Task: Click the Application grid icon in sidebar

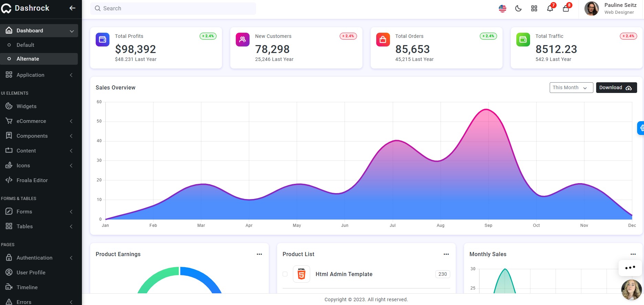Action: click(9, 75)
